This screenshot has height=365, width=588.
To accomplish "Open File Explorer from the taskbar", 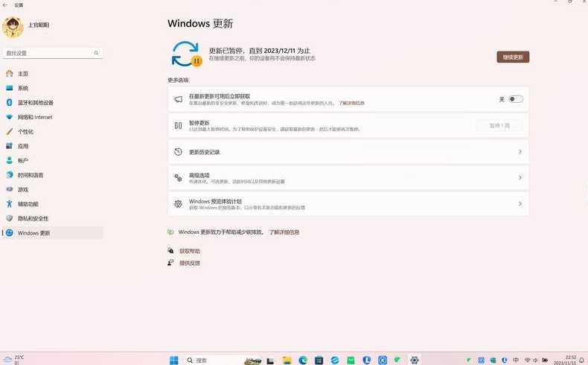I will point(287,360).
